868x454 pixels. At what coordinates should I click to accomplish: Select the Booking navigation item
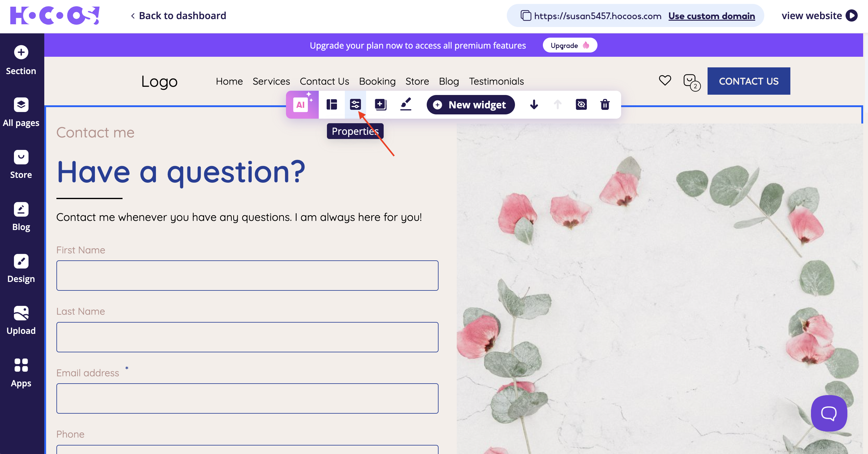click(377, 81)
